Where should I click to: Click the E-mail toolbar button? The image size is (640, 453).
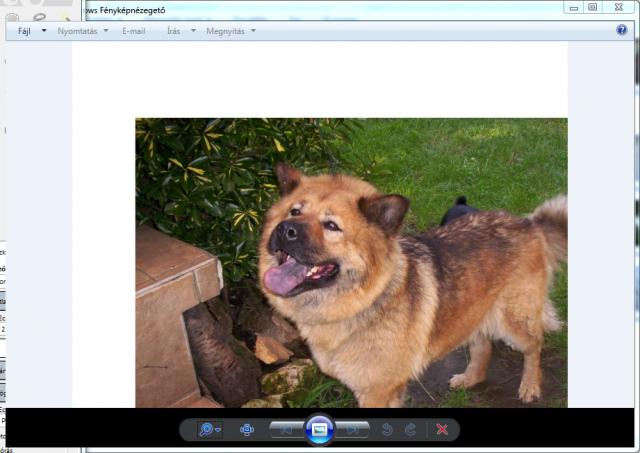(133, 31)
